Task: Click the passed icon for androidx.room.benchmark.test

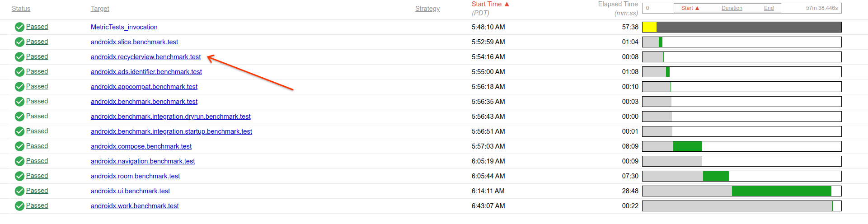Action: point(19,176)
